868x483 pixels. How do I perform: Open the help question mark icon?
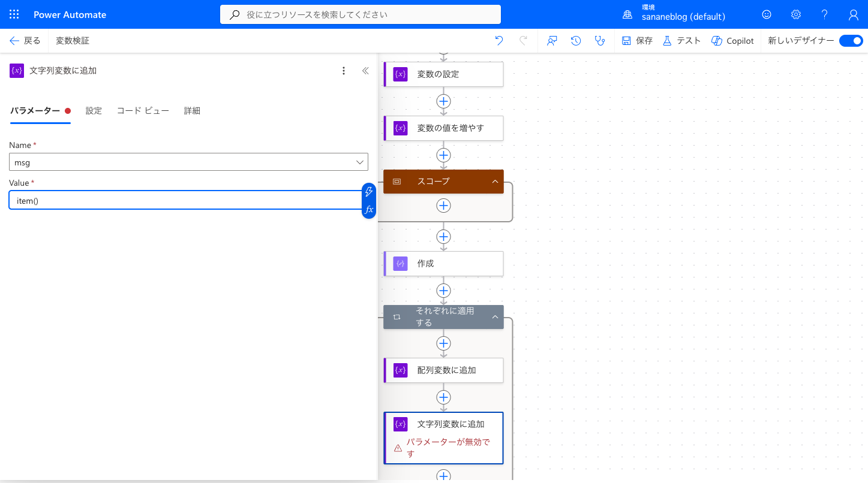coord(825,14)
